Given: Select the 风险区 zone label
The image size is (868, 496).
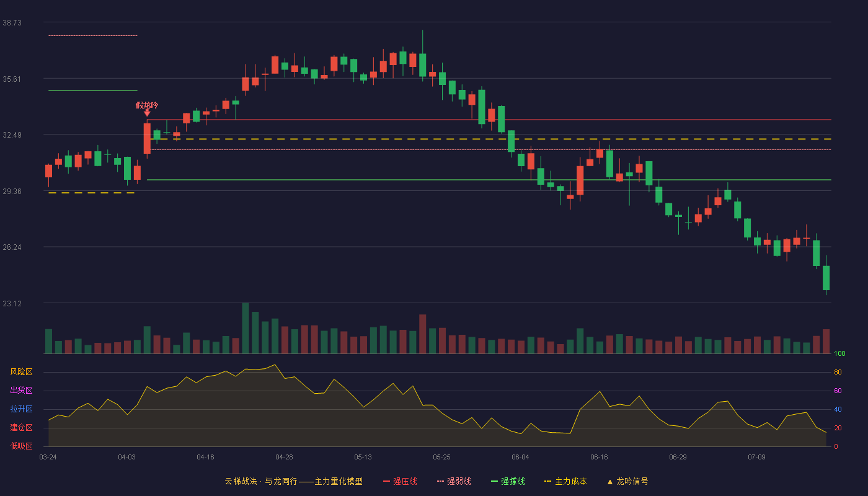Looking at the screenshot, I should (21, 372).
